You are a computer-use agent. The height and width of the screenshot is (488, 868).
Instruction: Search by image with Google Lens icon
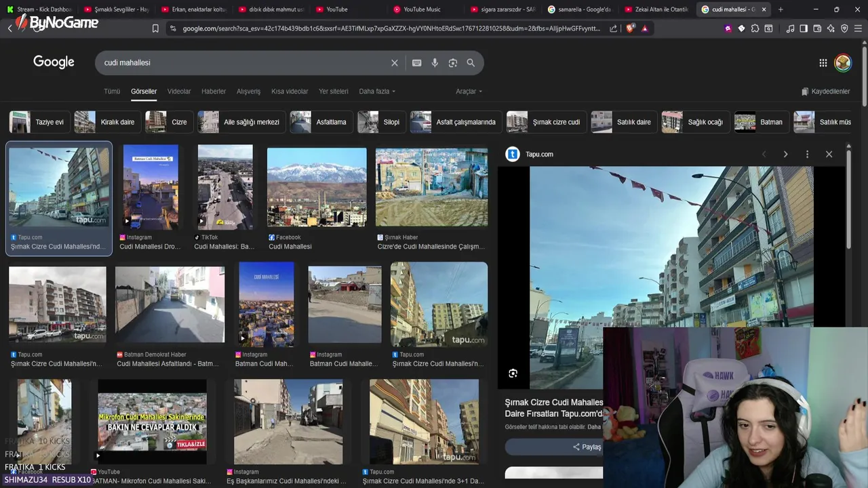(x=453, y=63)
